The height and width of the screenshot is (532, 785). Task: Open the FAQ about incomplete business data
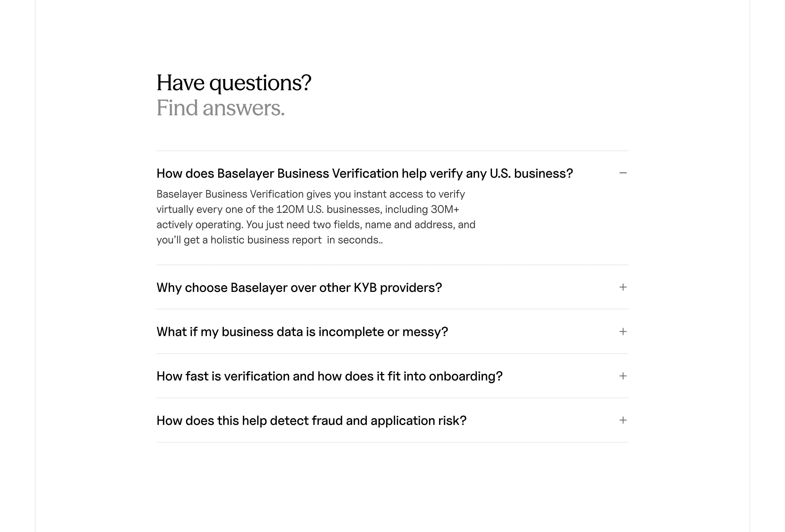302,332
